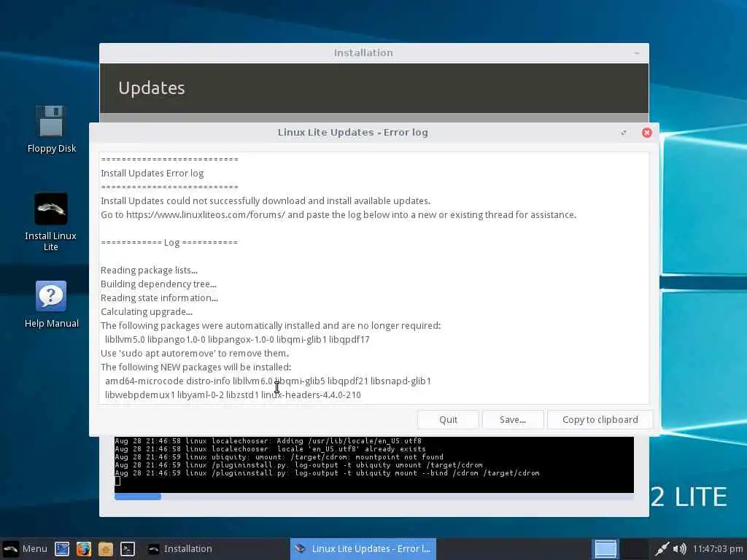747x560 pixels.
Task: Click the Quit button in error log
Action: point(448,419)
